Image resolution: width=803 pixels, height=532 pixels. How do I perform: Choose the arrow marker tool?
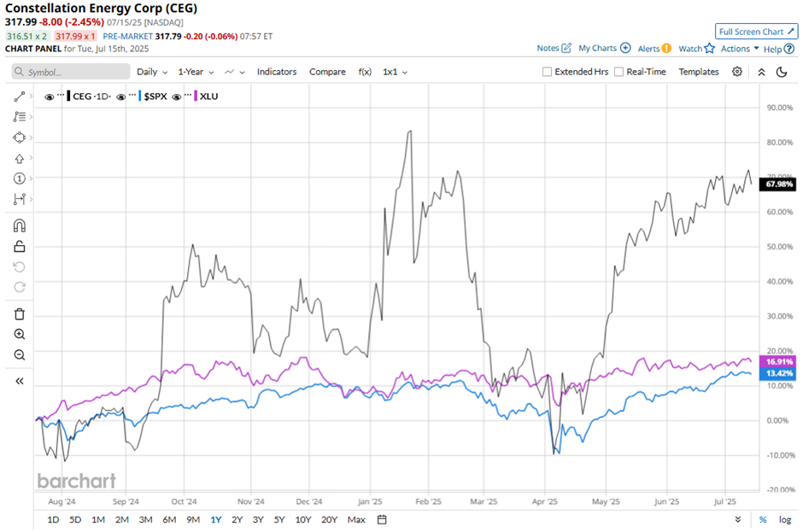(20, 158)
